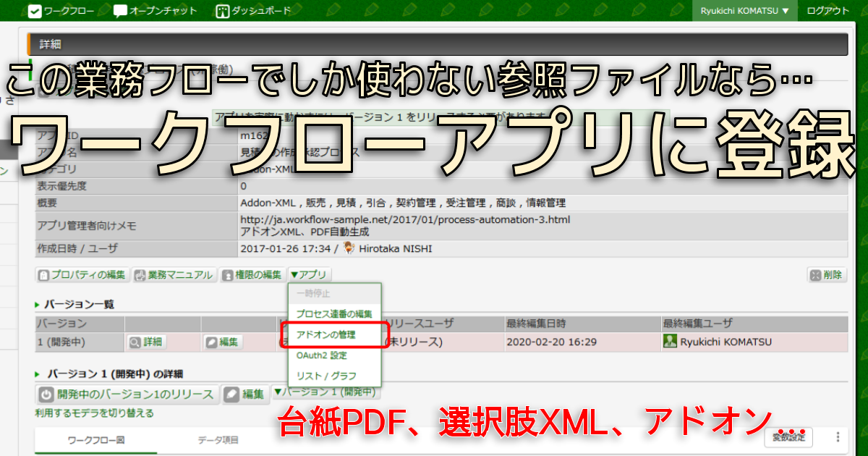Screen dimensions: 868x456
Task: Click the workflow checkmark icon
Action: tap(35, 11)
